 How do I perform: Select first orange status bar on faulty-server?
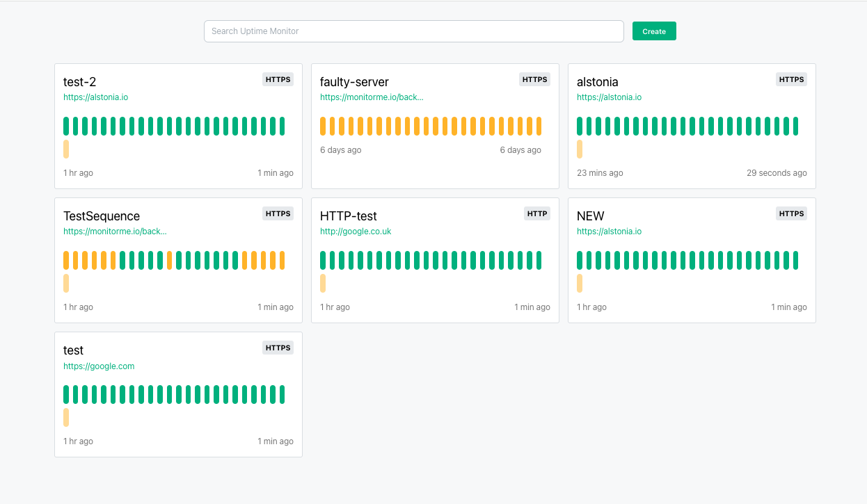click(323, 126)
